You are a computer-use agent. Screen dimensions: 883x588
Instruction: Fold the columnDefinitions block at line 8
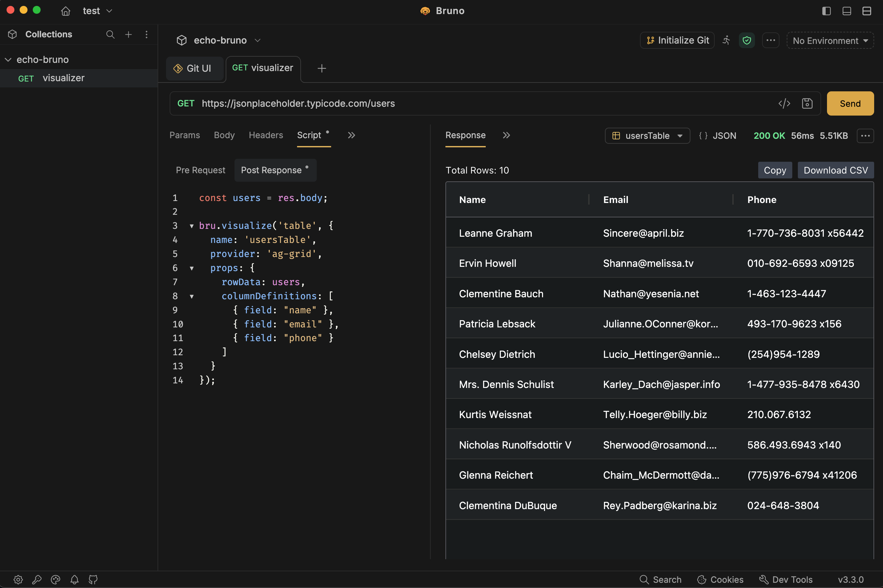(x=192, y=297)
